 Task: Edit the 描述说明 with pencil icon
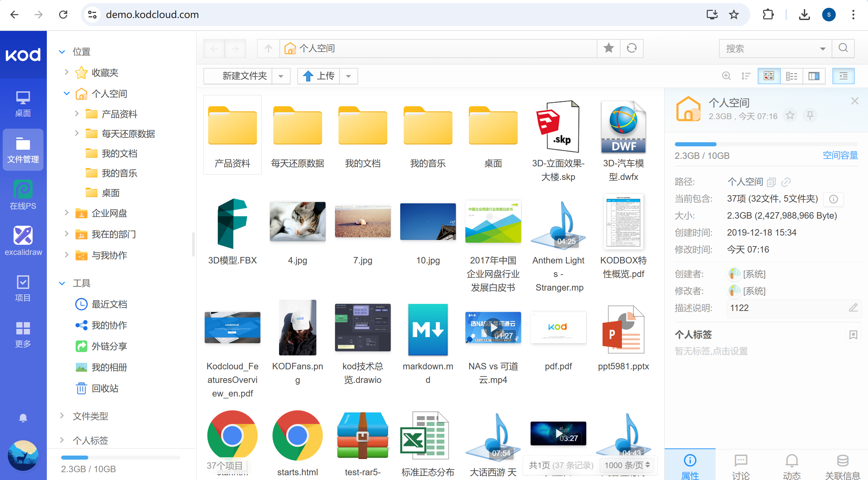point(853,308)
